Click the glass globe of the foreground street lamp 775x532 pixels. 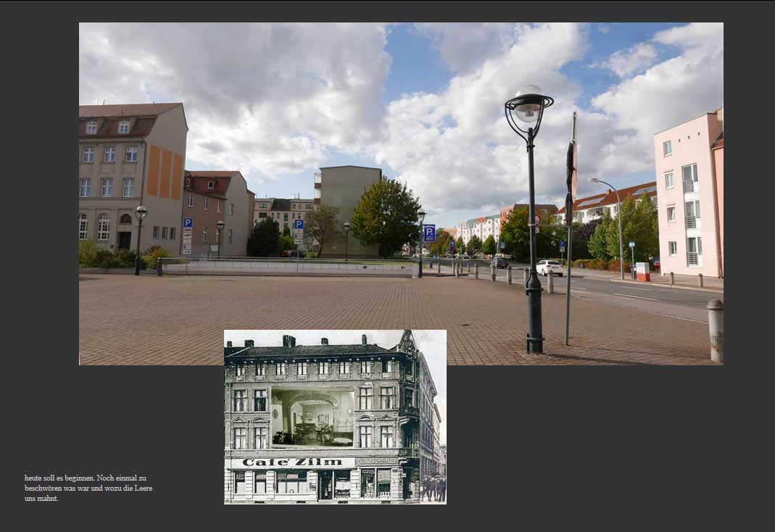(529, 103)
